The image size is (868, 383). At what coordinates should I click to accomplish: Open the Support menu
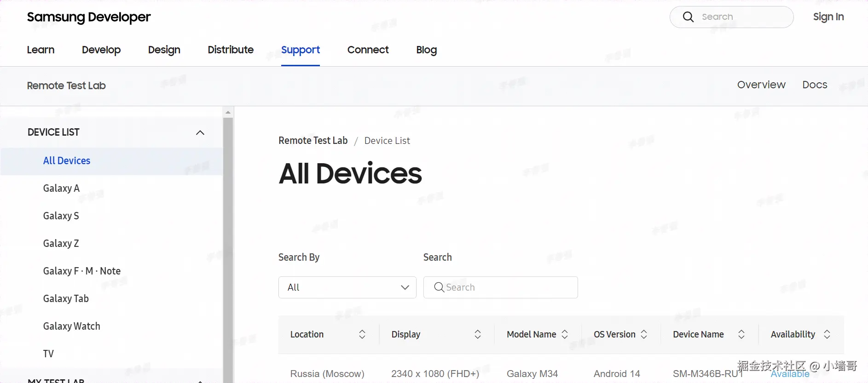[301, 50]
